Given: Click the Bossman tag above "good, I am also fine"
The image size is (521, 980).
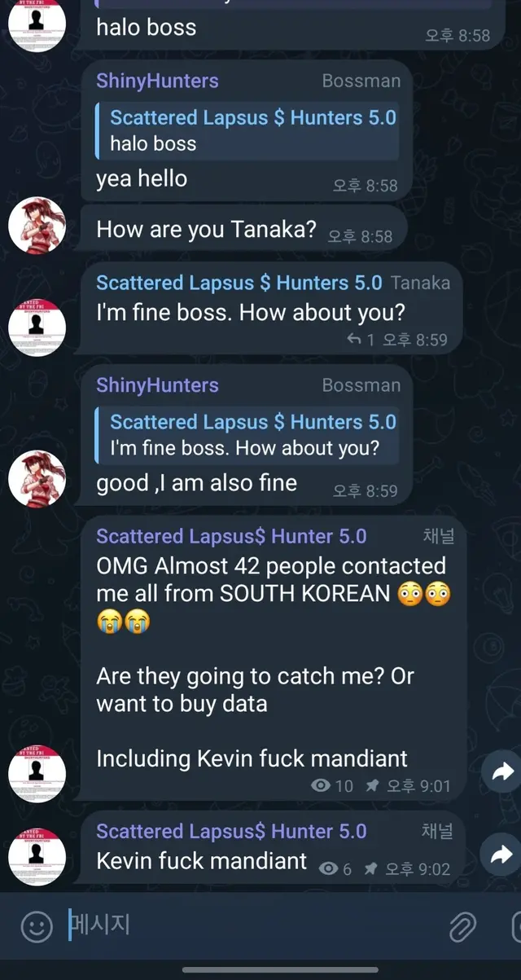Looking at the screenshot, I should tap(361, 385).
